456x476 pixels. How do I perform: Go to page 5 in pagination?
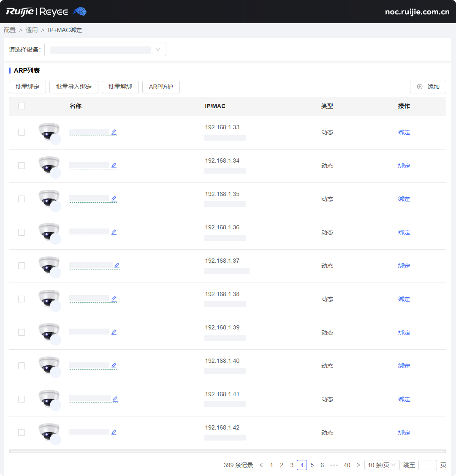pyautogui.click(x=312, y=465)
